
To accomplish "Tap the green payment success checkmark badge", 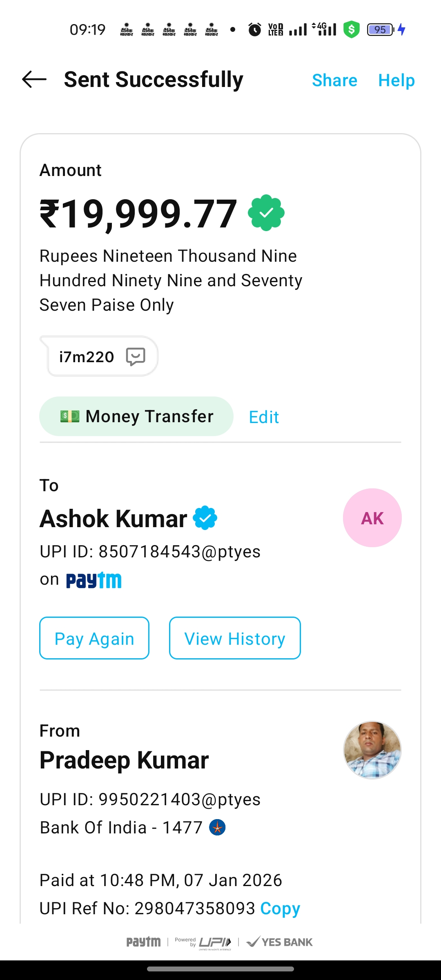I will tap(266, 213).
